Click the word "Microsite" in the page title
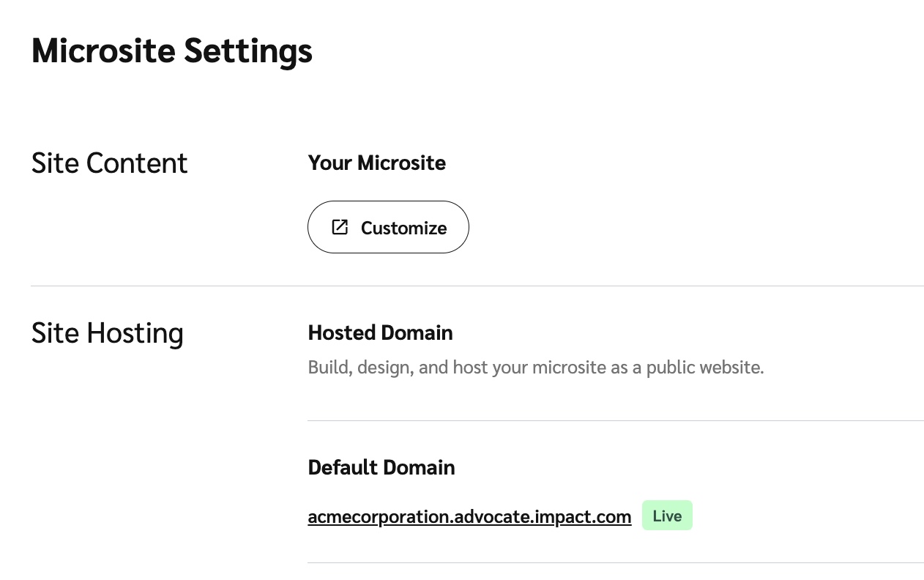 [103, 51]
